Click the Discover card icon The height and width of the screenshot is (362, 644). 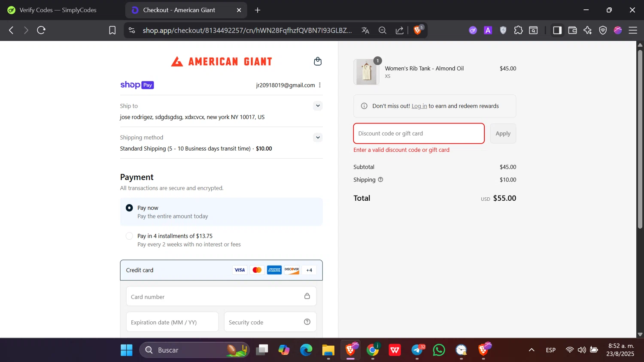[292, 270]
